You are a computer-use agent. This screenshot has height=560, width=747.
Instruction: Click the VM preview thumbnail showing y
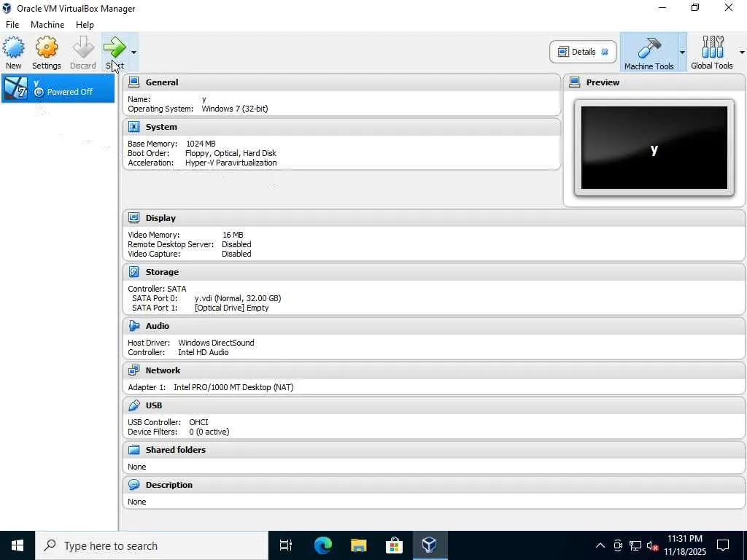click(x=654, y=148)
